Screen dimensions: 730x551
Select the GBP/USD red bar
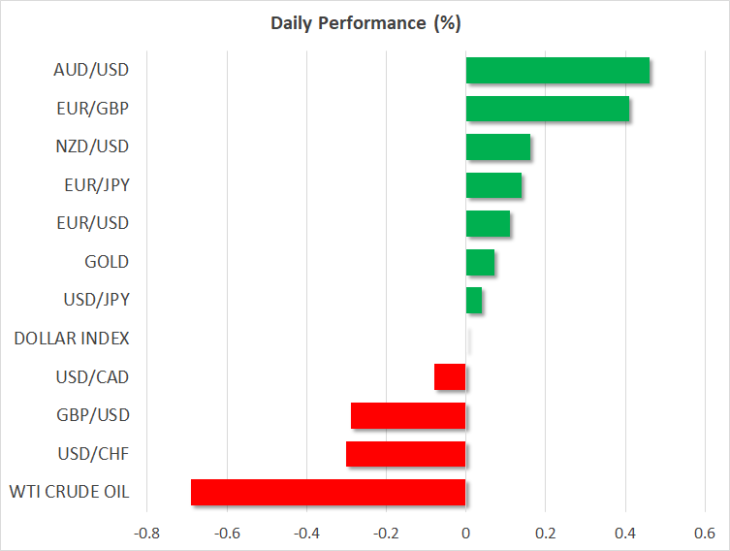tap(408, 416)
